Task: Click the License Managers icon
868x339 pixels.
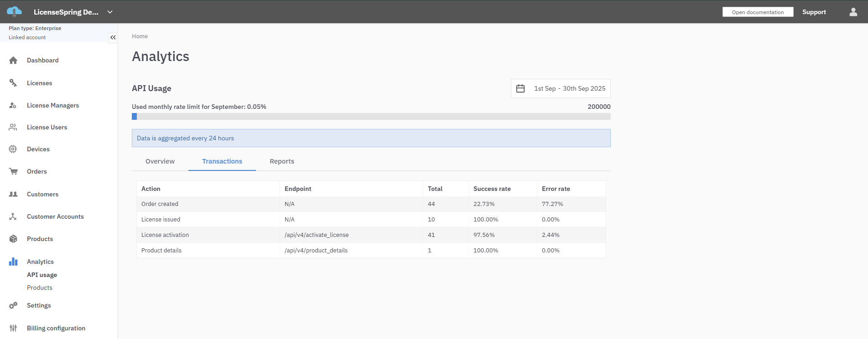Action: click(13, 105)
